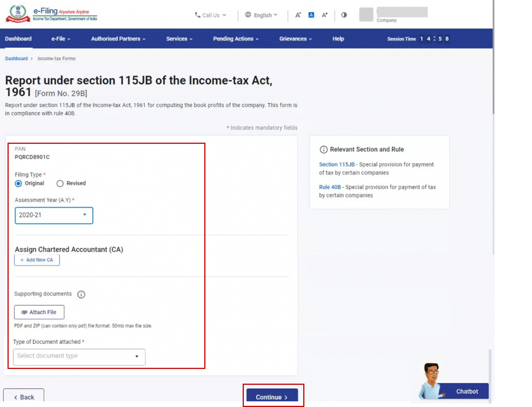
Task: Open the Chatbot assistant
Action: click(x=467, y=391)
